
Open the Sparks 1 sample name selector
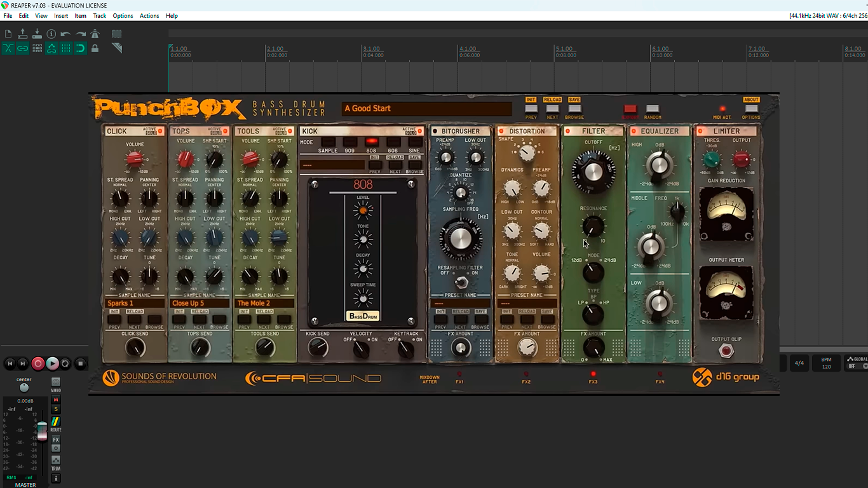tap(135, 303)
